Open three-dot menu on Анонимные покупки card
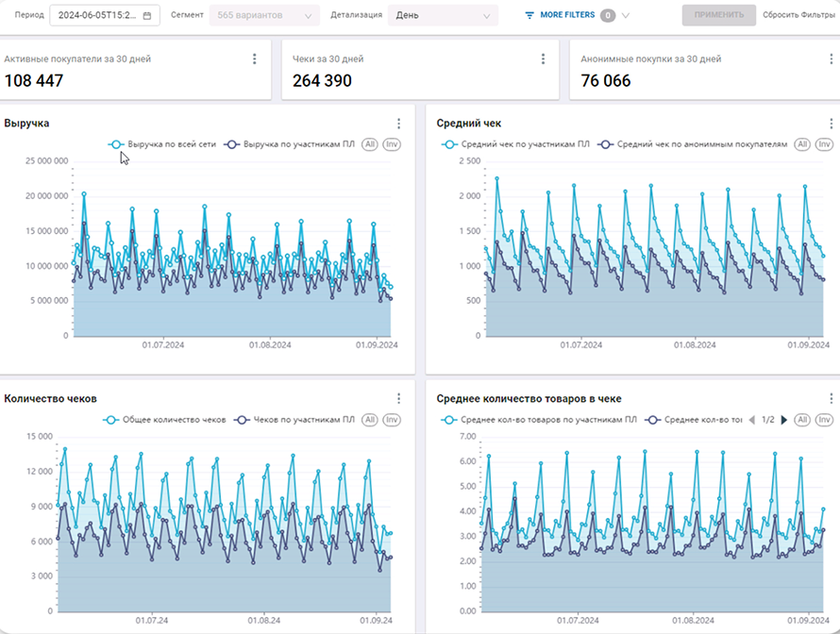This screenshot has width=840, height=634. pyautogui.click(x=830, y=59)
